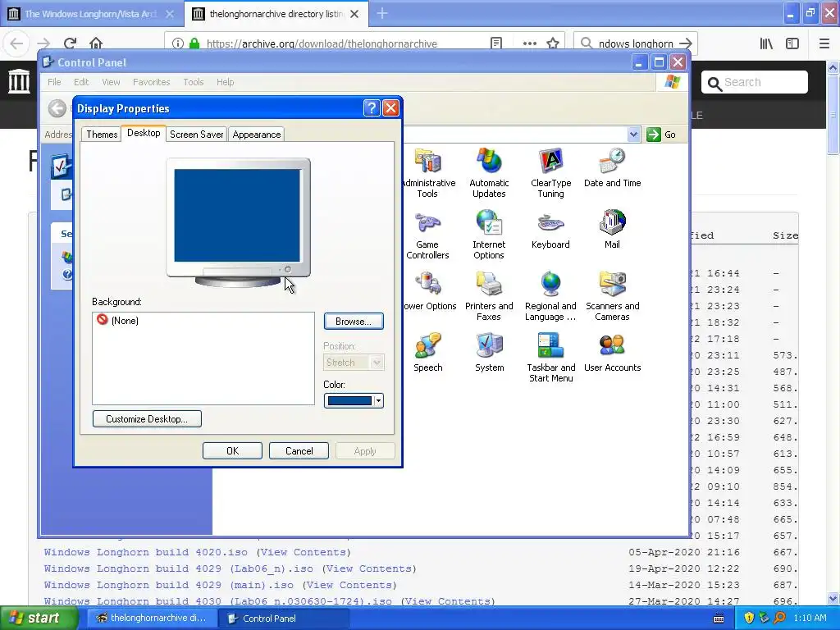Open the Help menu in Control Panel

[x=225, y=82]
